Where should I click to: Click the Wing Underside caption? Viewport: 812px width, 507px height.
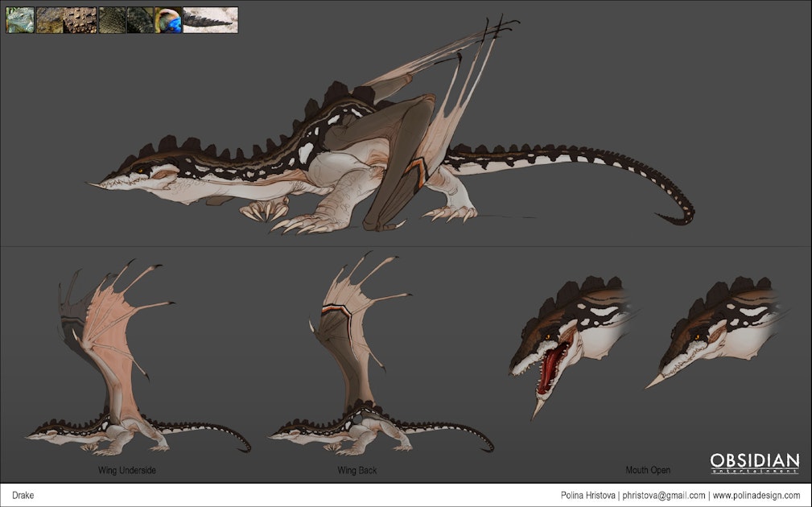[126, 470]
